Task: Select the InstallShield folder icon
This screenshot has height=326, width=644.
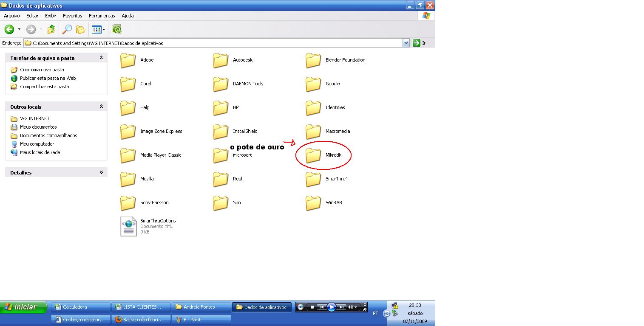Action: coord(221,132)
